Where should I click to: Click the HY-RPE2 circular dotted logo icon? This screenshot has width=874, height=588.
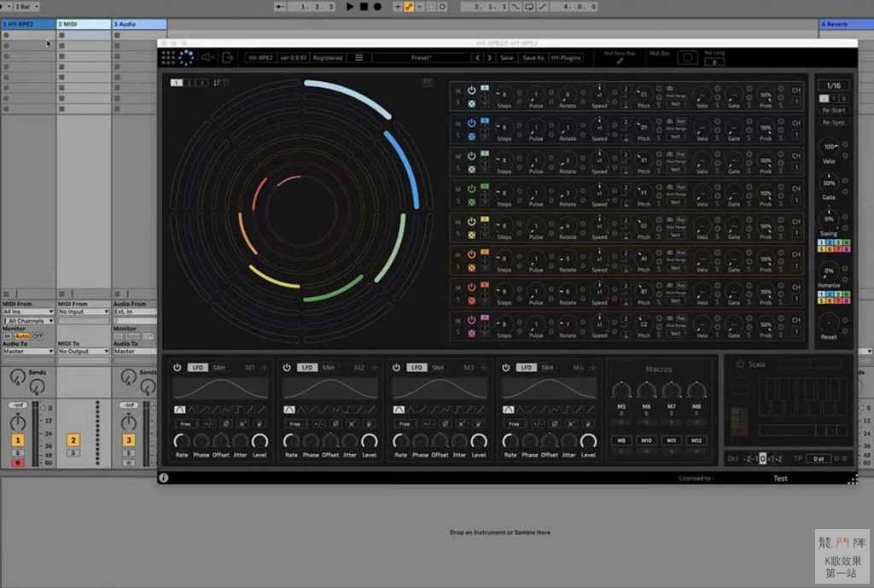[186, 57]
